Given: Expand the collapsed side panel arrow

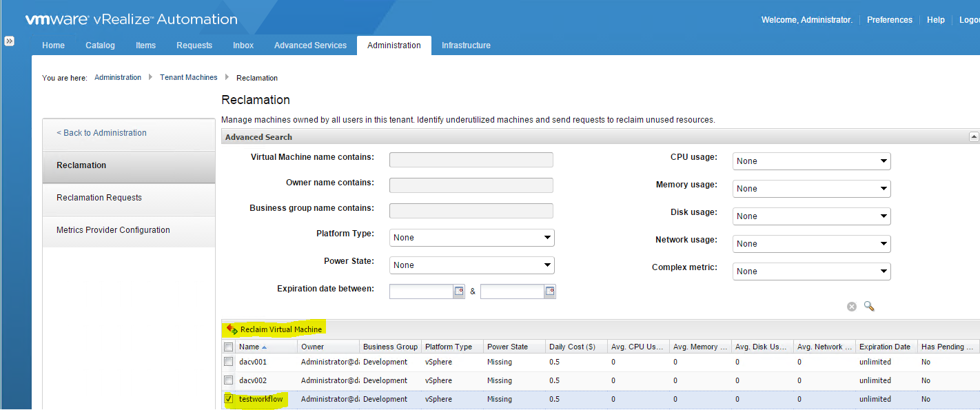Looking at the screenshot, I should (10, 41).
